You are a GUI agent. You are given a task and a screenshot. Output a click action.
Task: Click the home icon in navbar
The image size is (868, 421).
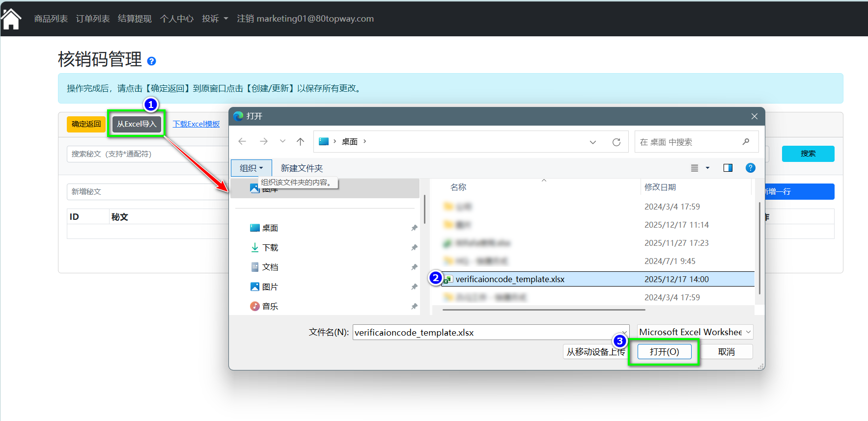click(11, 19)
